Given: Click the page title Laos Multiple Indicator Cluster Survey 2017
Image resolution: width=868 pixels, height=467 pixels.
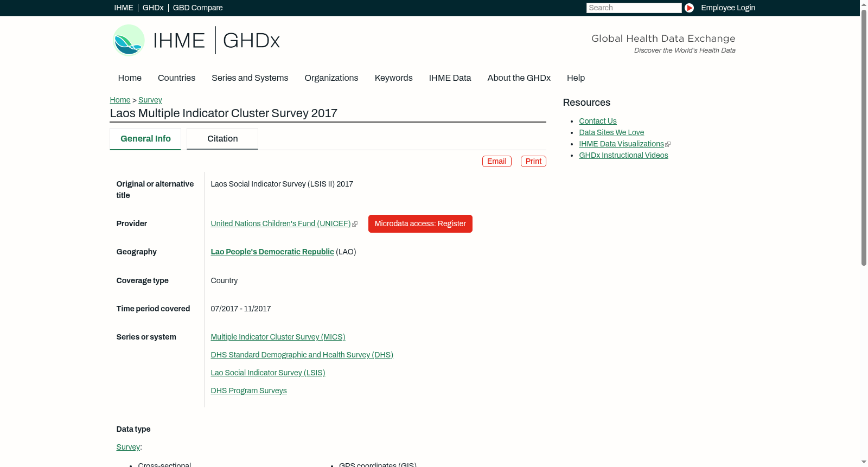Looking at the screenshot, I should pyautogui.click(x=224, y=113).
